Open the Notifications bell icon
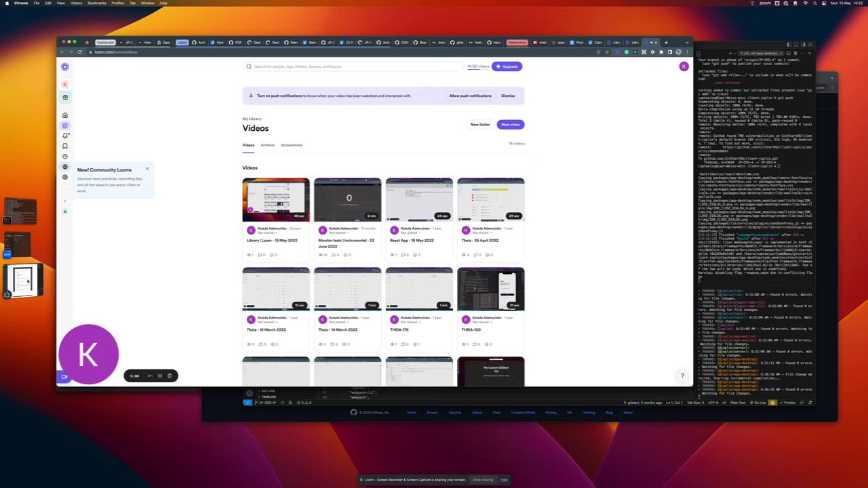 (x=65, y=136)
